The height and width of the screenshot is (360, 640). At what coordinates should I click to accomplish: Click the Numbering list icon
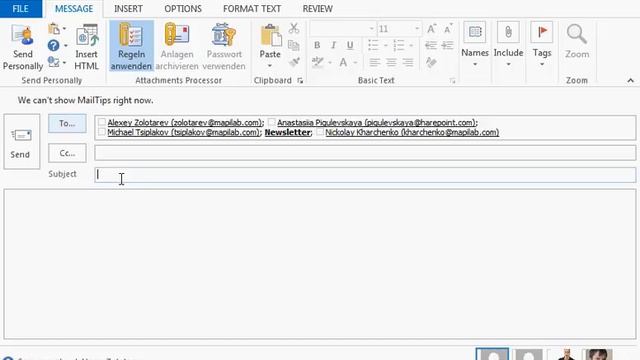399,45
